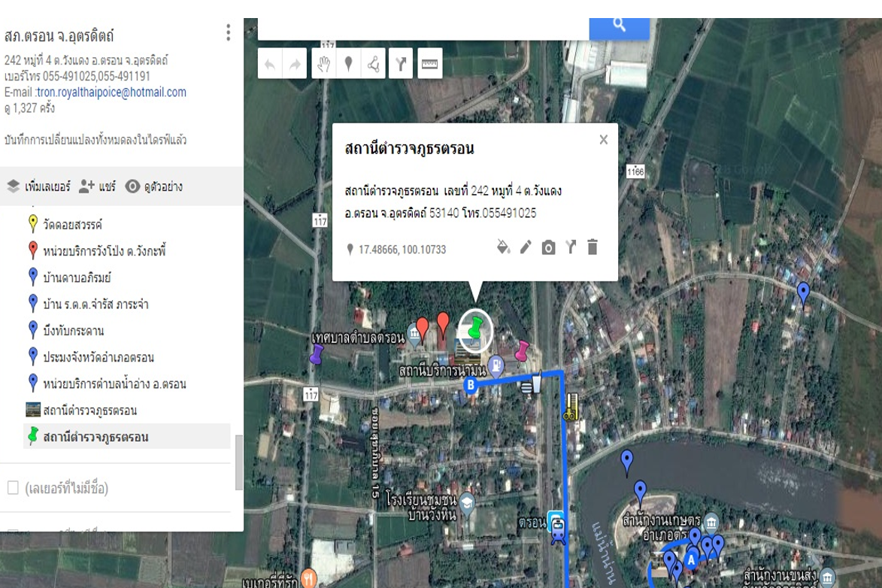Select วัดดอยสวรรค์ in the layer list
882x588 pixels.
[x=72, y=225]
